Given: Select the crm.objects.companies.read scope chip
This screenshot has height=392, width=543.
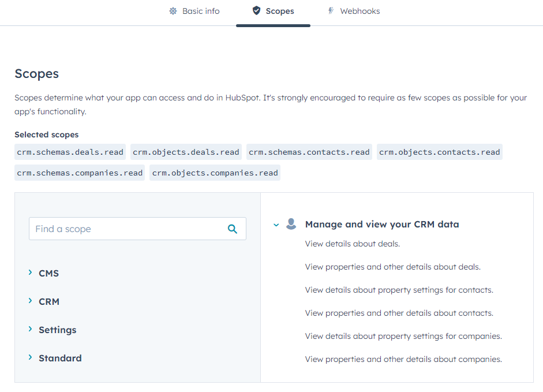Looking at the screenshot, I should click(215, 172).
